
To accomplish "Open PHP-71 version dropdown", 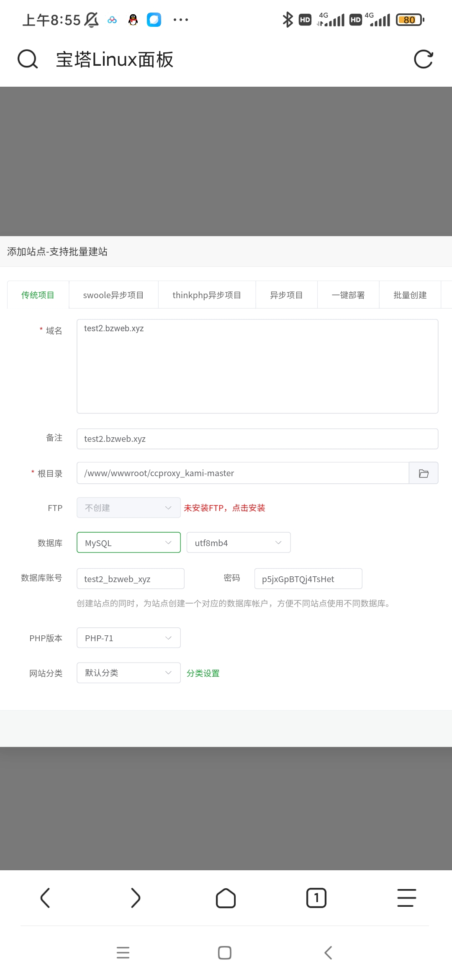I will (128, 638).
